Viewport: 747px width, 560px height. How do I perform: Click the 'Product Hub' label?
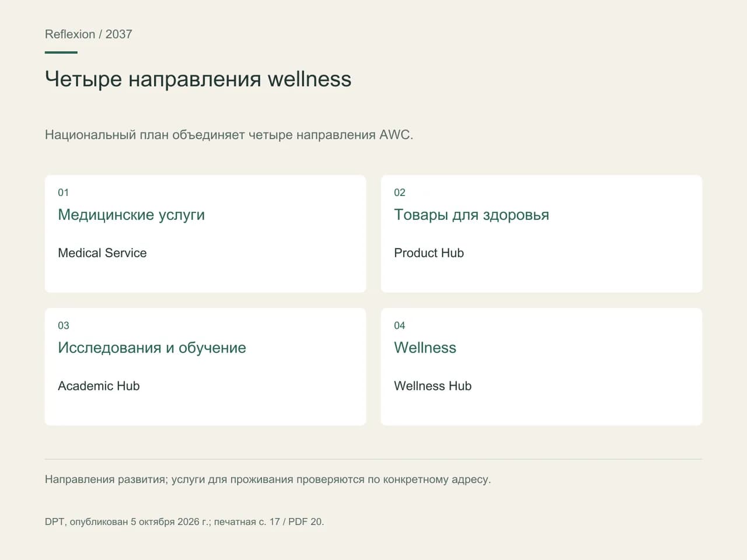[x=429, y=253]
